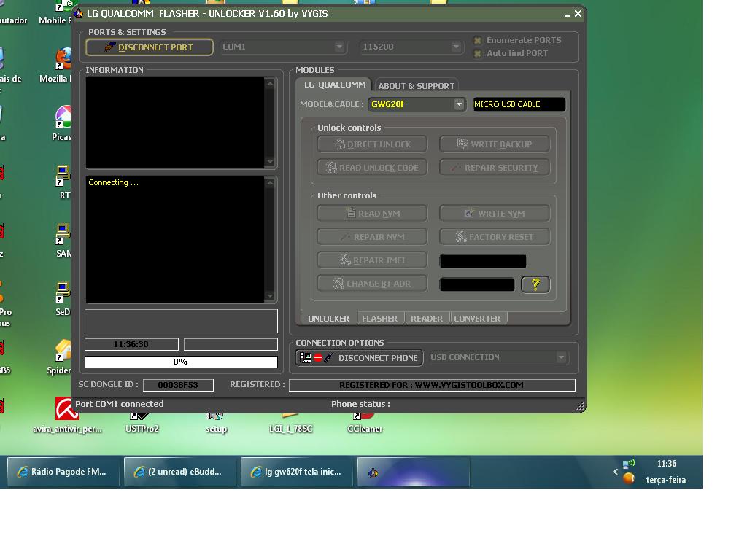Viewport: 747px width, 560px height.
Task: Expand the GW620f model dropdown
Action: point(459,104)
